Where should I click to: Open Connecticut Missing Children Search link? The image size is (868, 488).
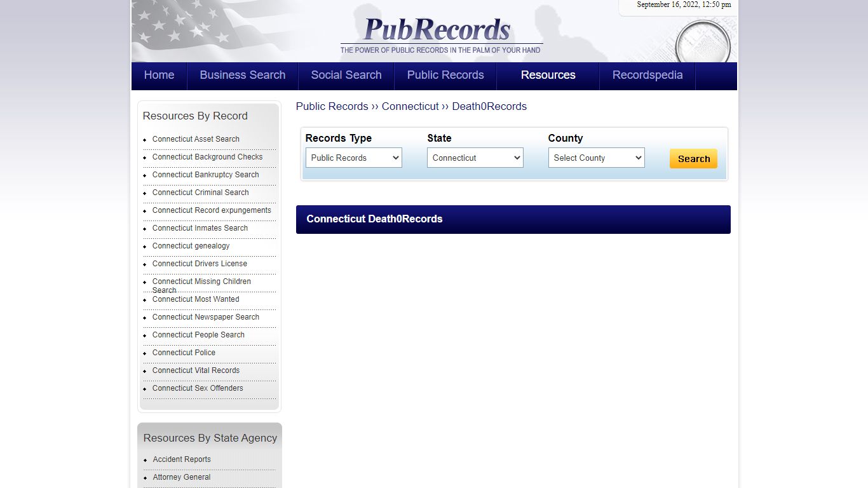point(201,285)
